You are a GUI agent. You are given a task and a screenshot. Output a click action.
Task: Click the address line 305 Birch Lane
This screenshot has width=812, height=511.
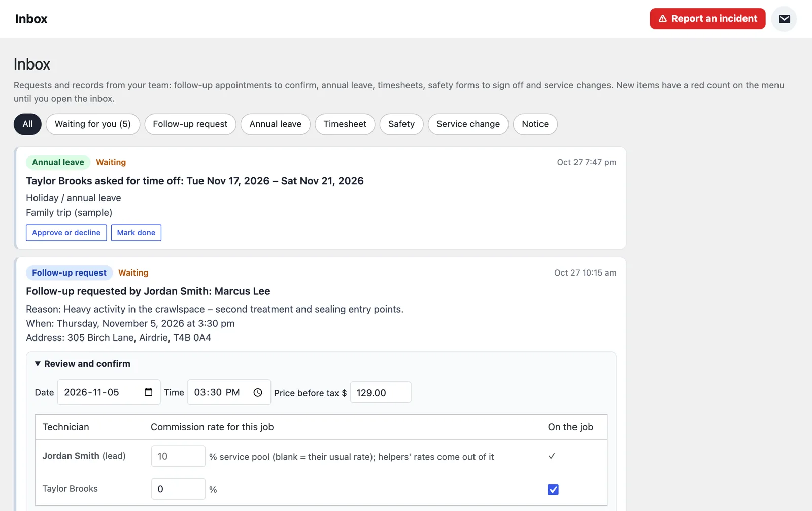(x=119, y=337)
